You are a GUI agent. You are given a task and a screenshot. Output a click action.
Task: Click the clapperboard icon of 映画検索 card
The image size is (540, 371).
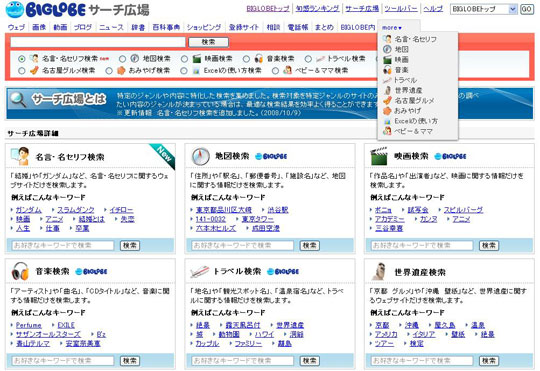tap(379, 156)
